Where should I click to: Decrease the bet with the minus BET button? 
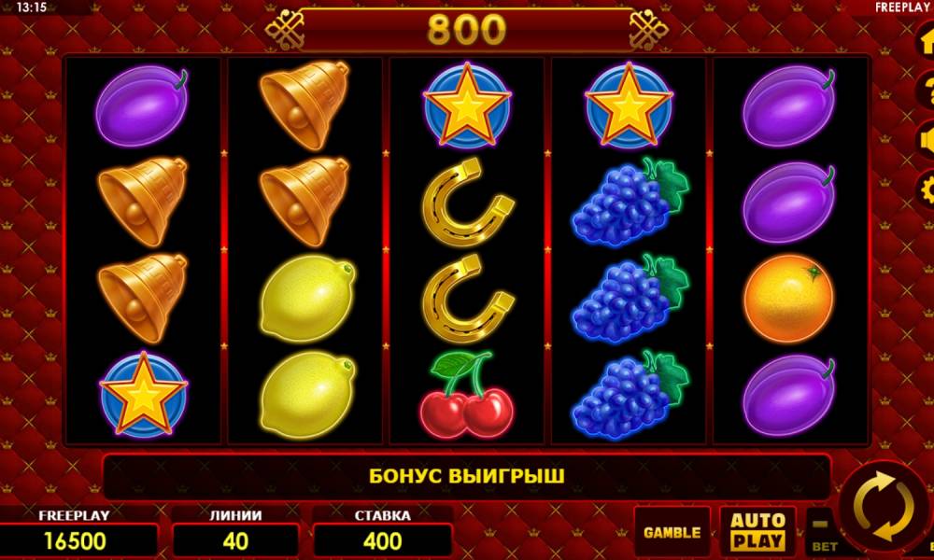point(822,533)
